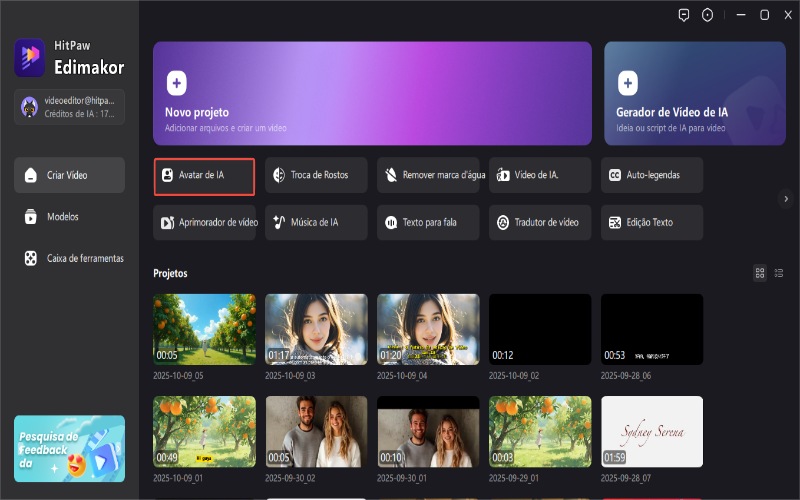The height and width of the screenshot is (500, 800).
Task: Open Remover marca d'água tool
Action: click(428, 175)
